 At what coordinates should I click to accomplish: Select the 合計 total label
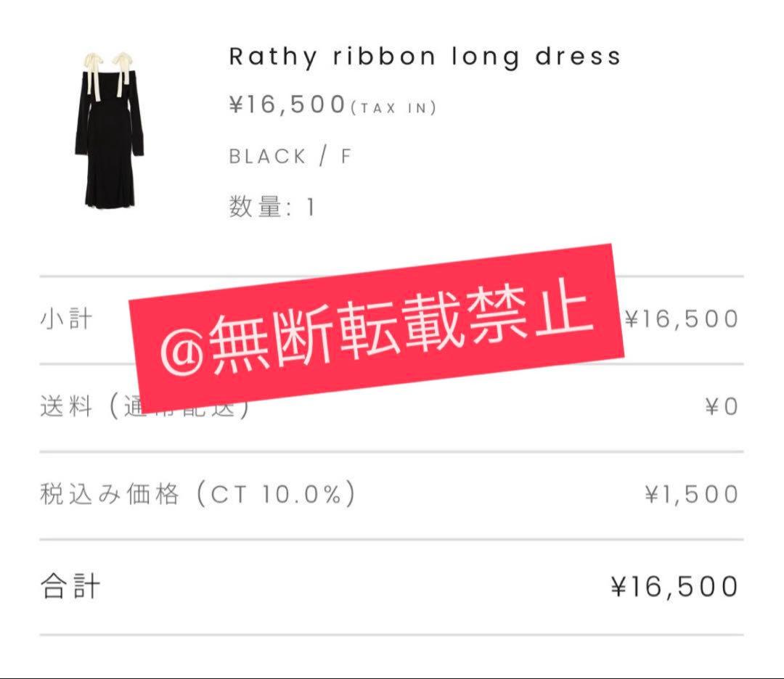(70, 586)
